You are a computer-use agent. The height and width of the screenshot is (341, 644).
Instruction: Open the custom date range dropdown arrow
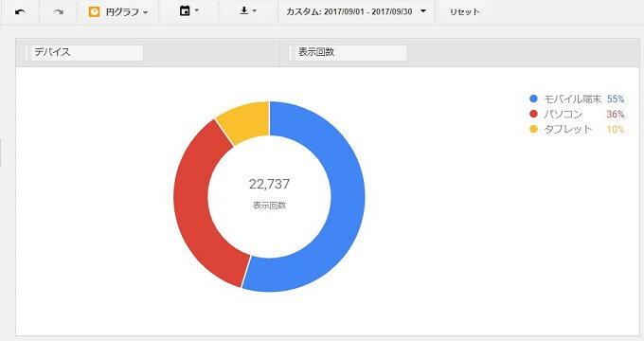pyautogui.click(x=423, y=11)
